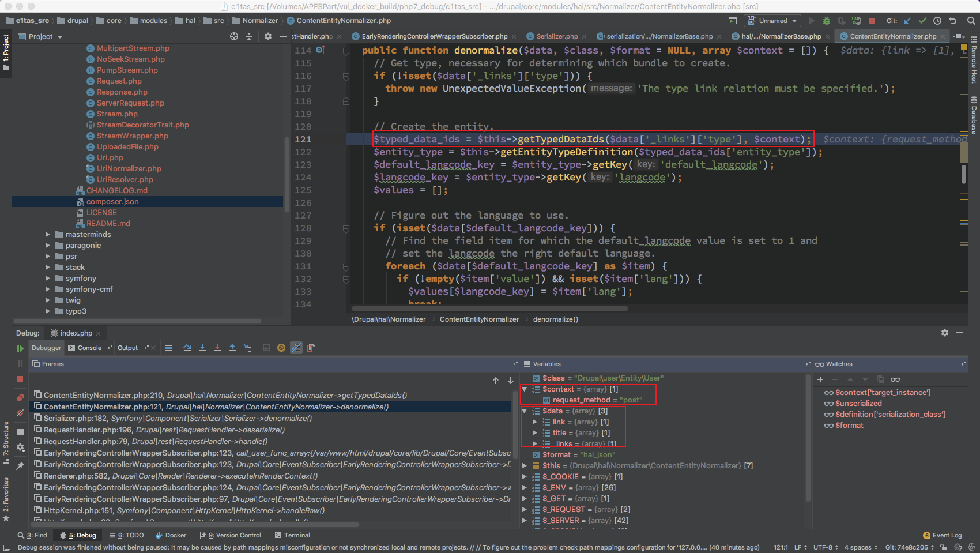The image size is (980, 553).
Task: Resume program with the green play icon
Action: click(x=20, y=348)
